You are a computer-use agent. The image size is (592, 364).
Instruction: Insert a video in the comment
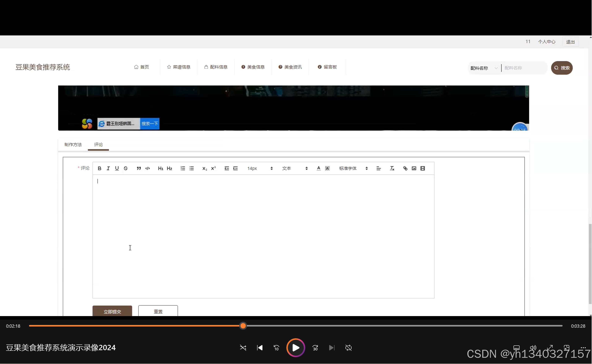tap(422, 168)
